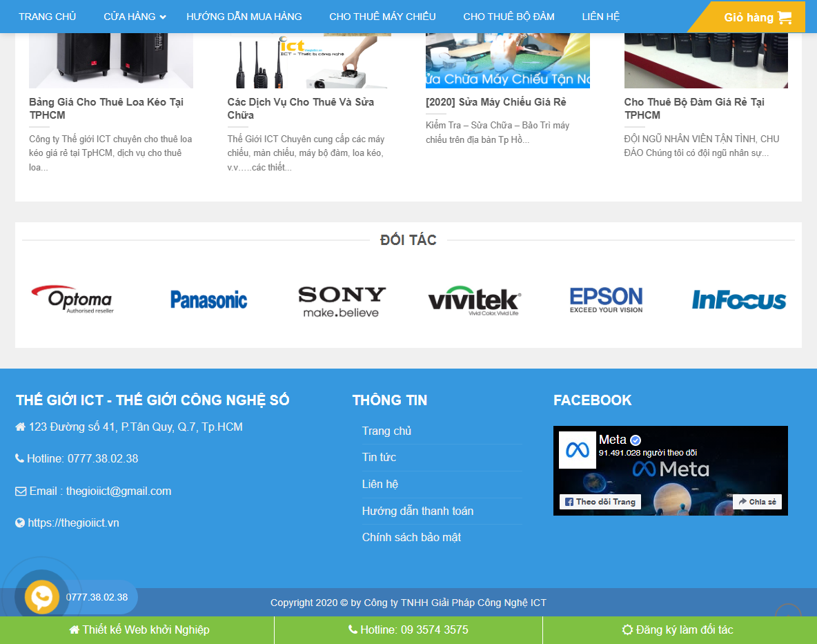Image resolution: width=817 pixels, height=644 pixels.
Task: Open Cho Thuê Máy Chiếu menu
Action: pyautogui.click(x=382, y=17)
